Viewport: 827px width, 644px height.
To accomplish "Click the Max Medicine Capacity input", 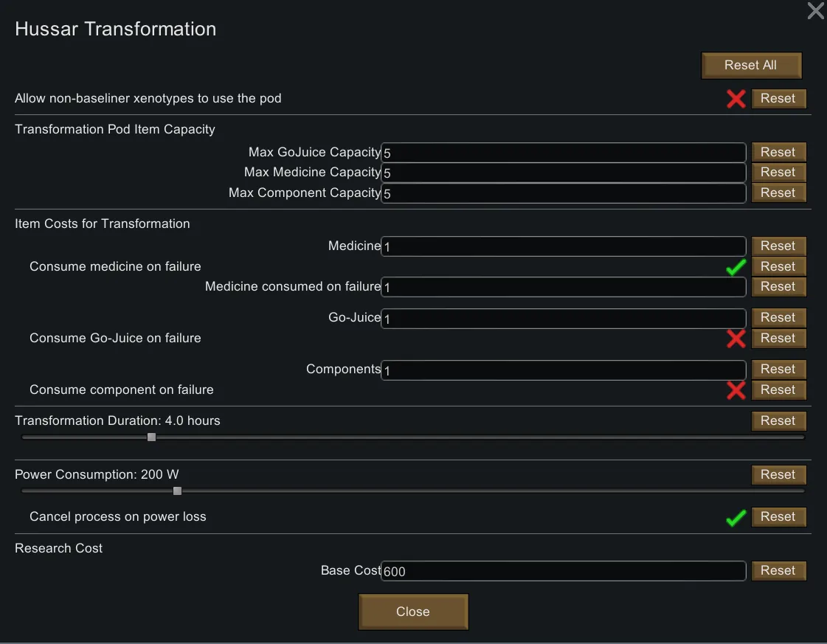I will [x=563, y=173].
